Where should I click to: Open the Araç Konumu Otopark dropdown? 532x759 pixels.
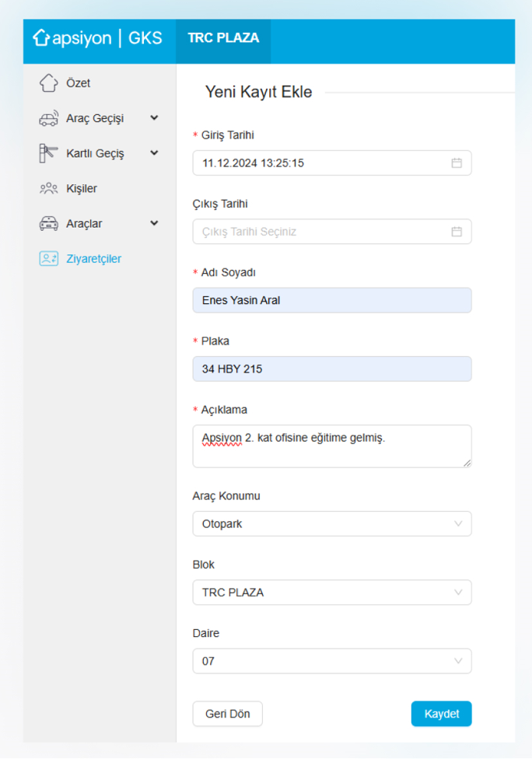(x=332, y=523)
